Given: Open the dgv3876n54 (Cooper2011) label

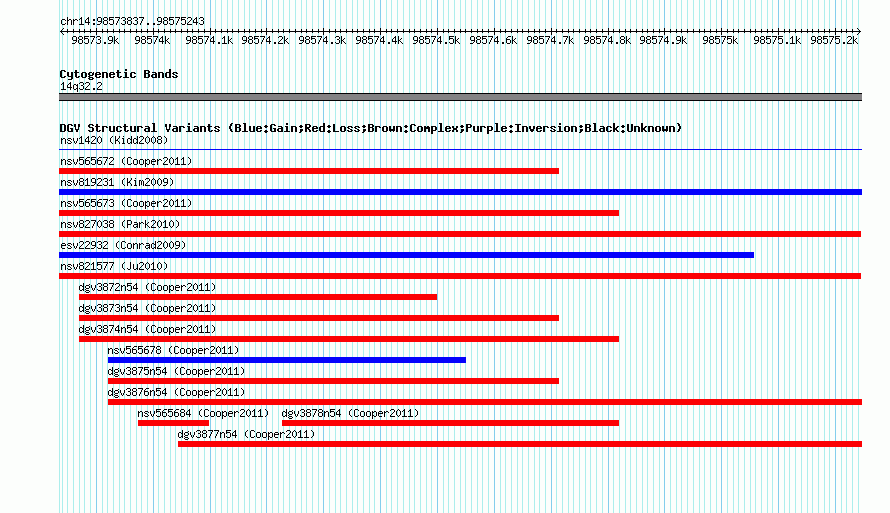Looking at the screenshot, I should click(177, 392).
